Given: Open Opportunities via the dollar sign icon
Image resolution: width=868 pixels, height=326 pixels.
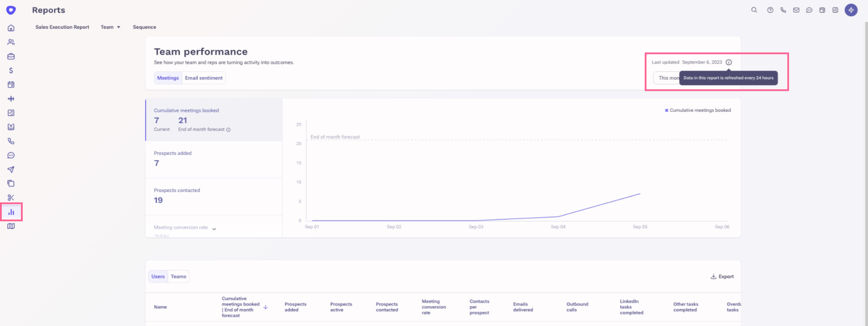Looking at the screenshot, I should (11, 70).
